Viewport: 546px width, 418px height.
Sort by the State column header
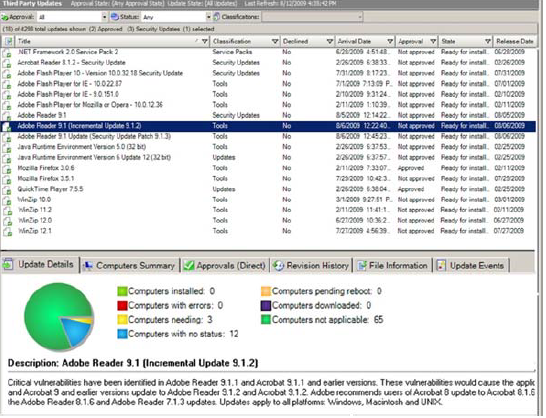click(448, 41)
